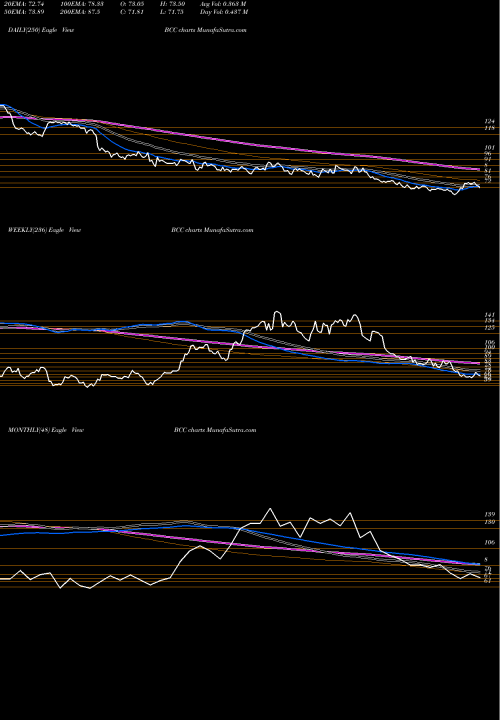Click the 139 price label on monthly chart
Screen dimensions: 500x720
[489, 514]
